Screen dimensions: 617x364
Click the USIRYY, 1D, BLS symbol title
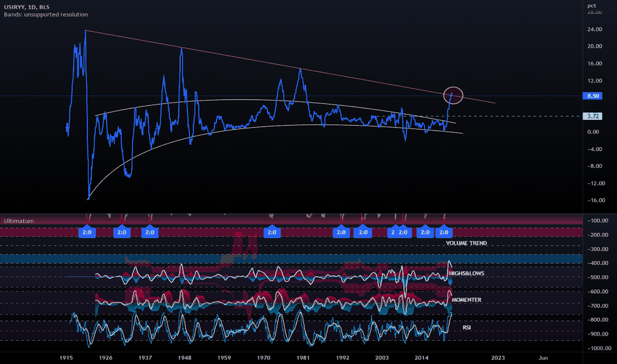point(26,7)
